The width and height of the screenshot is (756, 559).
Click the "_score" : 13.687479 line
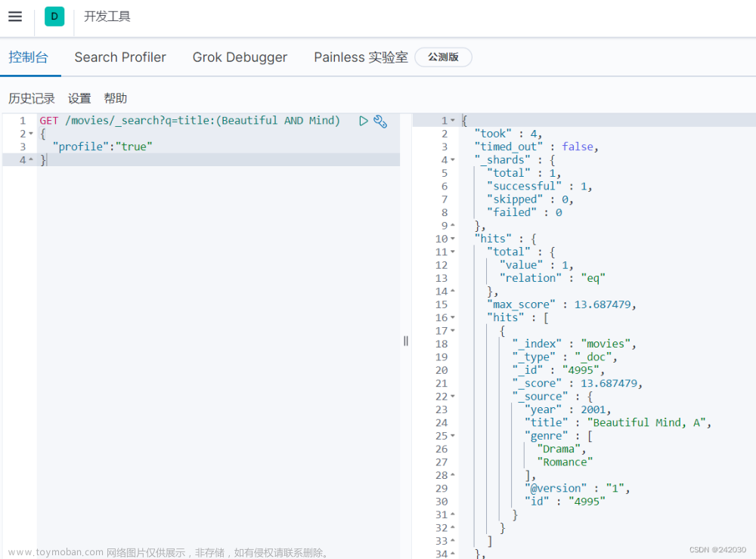[x=577, y=383]
